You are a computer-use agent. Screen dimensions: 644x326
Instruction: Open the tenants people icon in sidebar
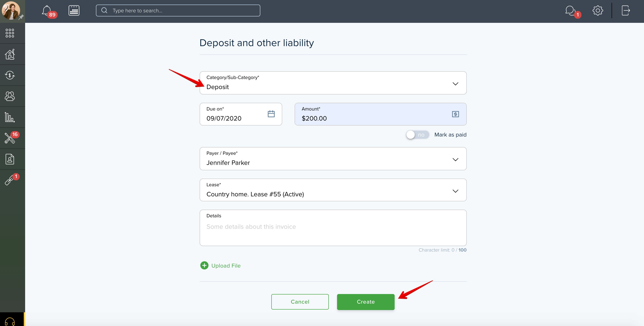pos(10,96)
